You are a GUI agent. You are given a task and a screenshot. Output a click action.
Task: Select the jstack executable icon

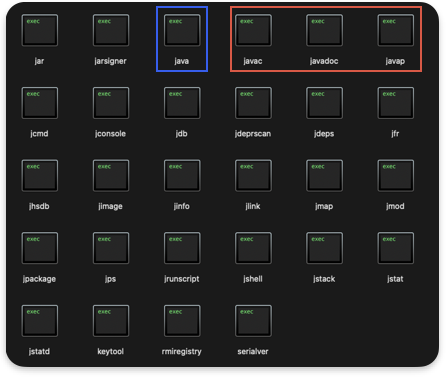324,248
